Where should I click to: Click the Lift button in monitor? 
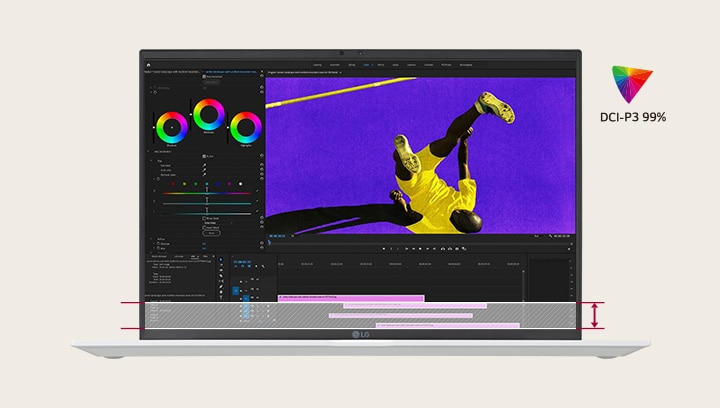(x=443, y=249)
